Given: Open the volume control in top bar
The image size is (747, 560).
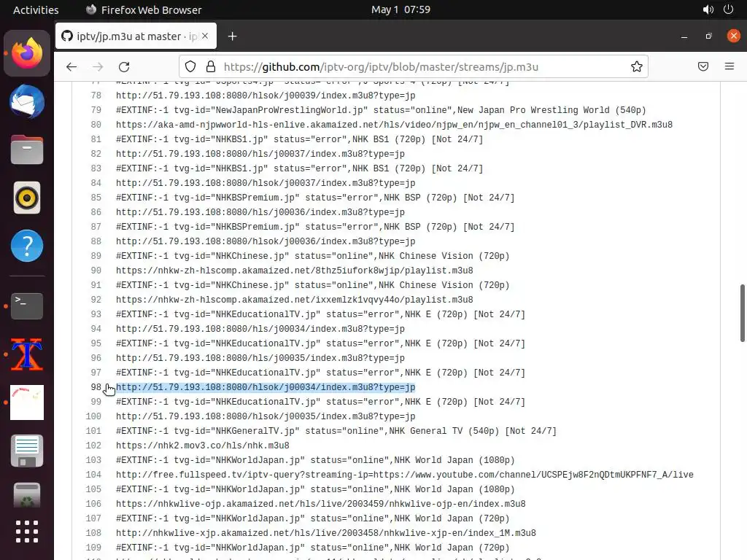Looking at the screenshot, I should [708, 9].
